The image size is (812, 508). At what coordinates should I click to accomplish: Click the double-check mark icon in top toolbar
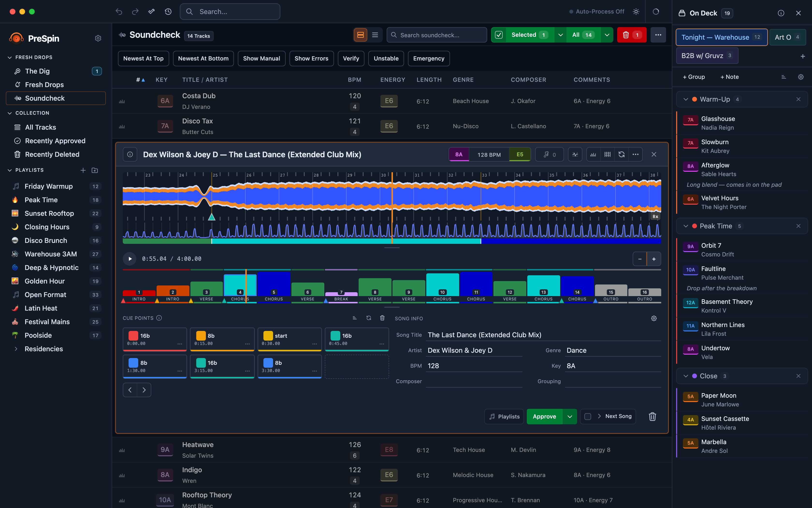pos(152,12)
